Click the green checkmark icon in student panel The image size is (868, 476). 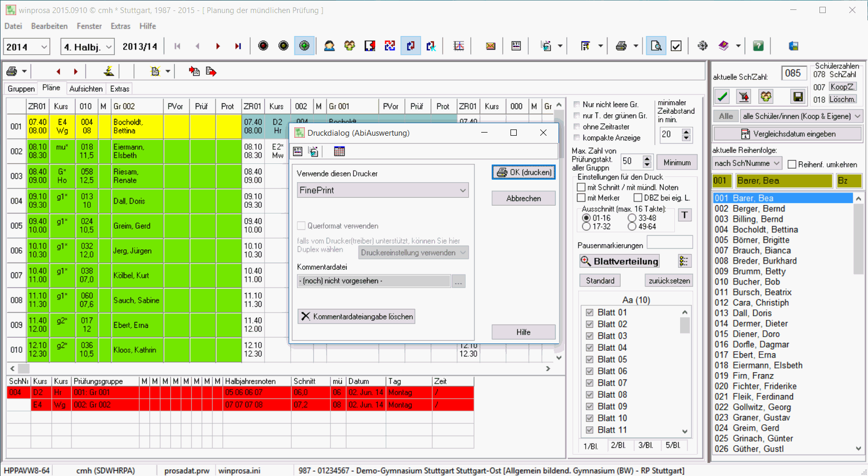pyautogui.click(x=722, y=97)
